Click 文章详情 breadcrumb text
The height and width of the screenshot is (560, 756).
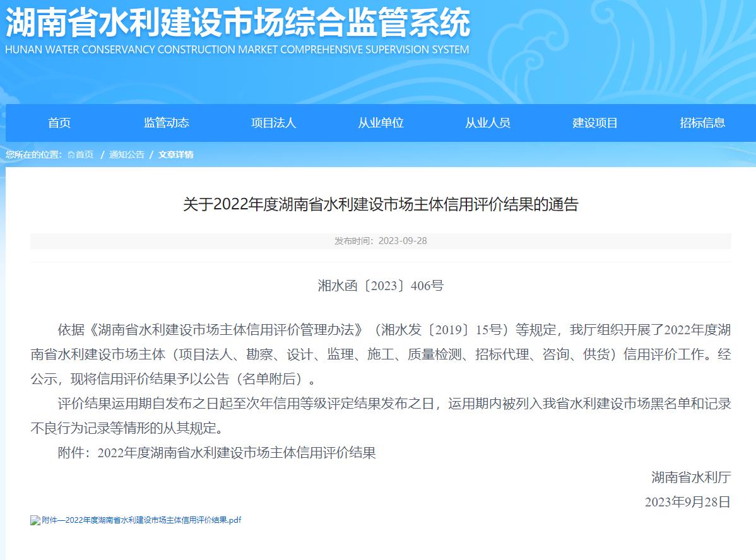(x=176, y=155)
